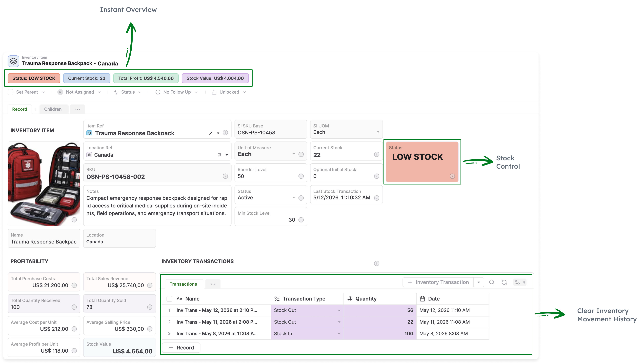Screen dimensions: 643x364
Task: Show info for Item Ref field
Action: (x=225, y=133)
